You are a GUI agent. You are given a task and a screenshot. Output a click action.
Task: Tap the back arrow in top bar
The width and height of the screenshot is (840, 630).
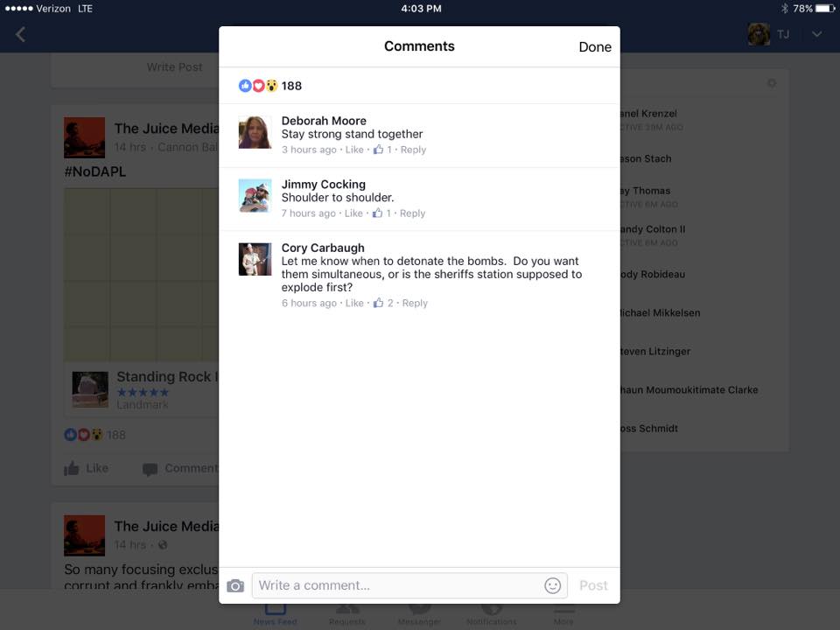(x=21, y=34)
